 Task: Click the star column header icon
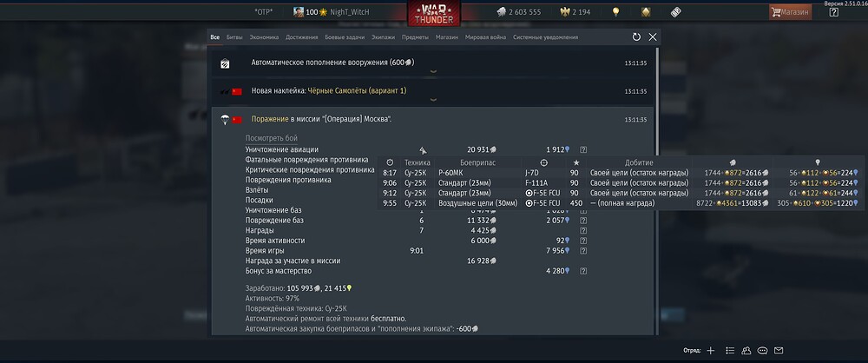click(x=575, y=162)
